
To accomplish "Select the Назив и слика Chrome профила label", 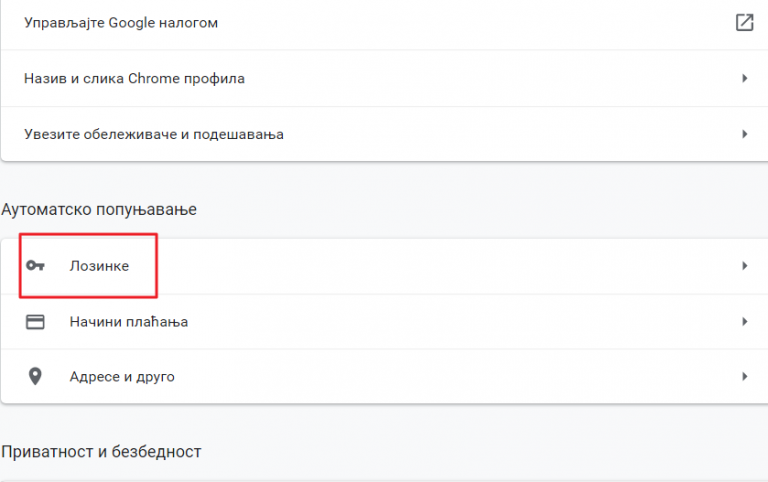I will tap(134, 78).
